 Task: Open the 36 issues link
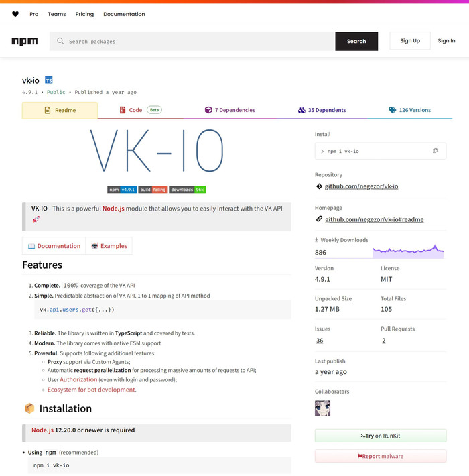click(x=320, y=341)
